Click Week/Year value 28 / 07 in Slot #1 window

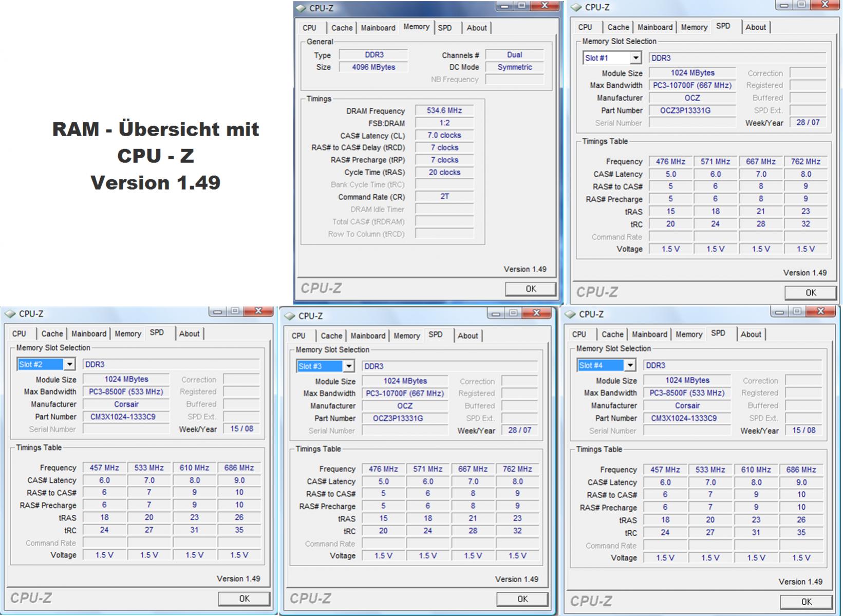point(808,122)
